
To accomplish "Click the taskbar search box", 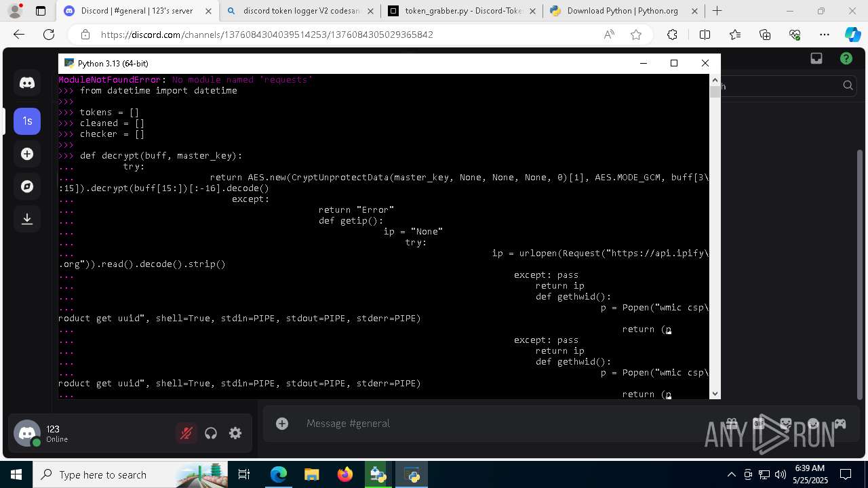I will click(x=131, y=474).
